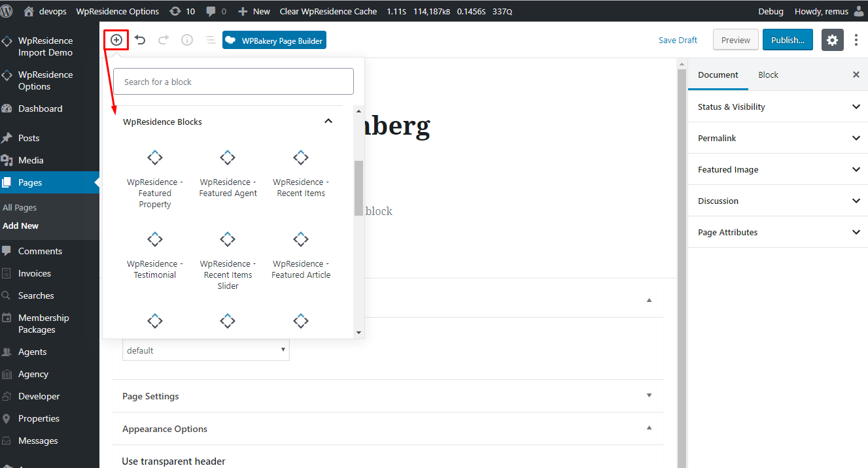Screen dimensions: 868x468
Task: Close the Document settings sidebar
Action: tap(856, 75)
